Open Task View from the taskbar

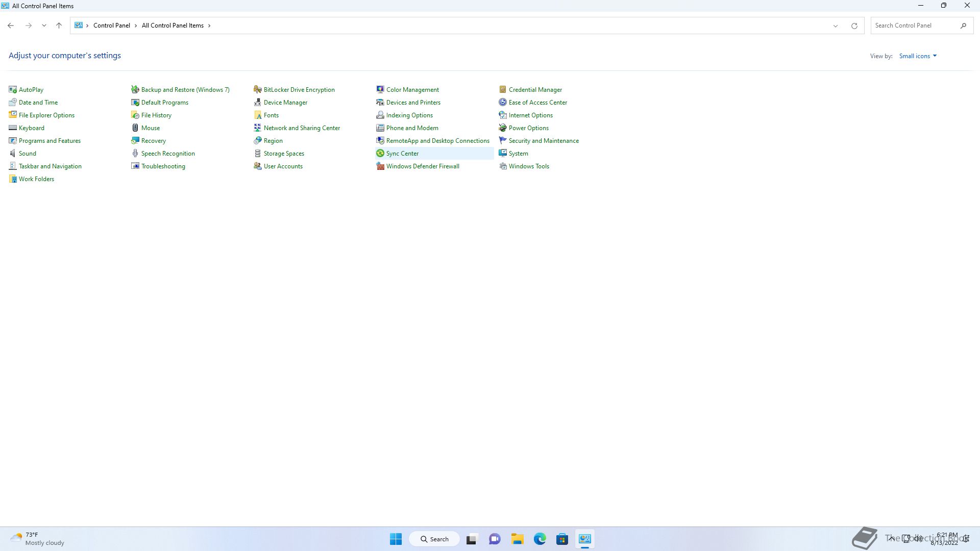[472, 539]
